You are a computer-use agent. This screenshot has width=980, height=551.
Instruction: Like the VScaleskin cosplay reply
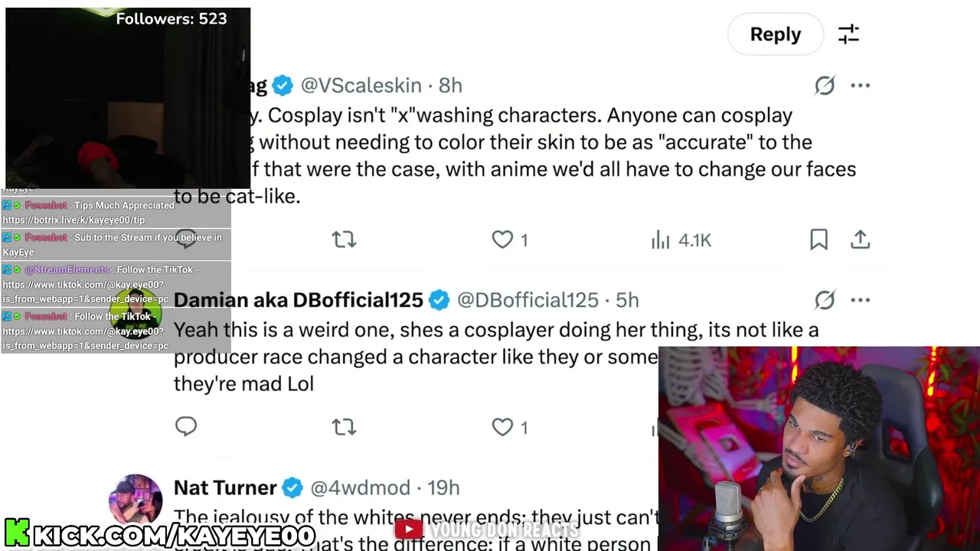503,240
